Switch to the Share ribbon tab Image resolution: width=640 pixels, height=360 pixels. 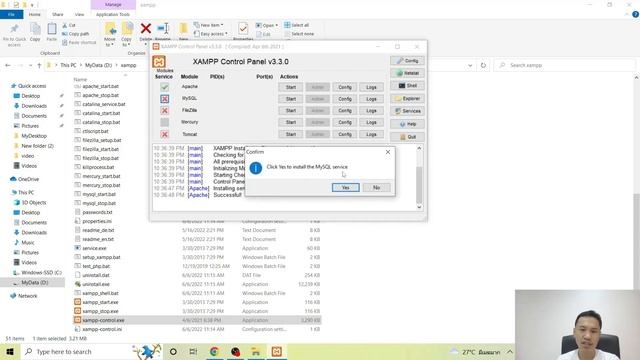pyautogui.click(x=58, y=14)
